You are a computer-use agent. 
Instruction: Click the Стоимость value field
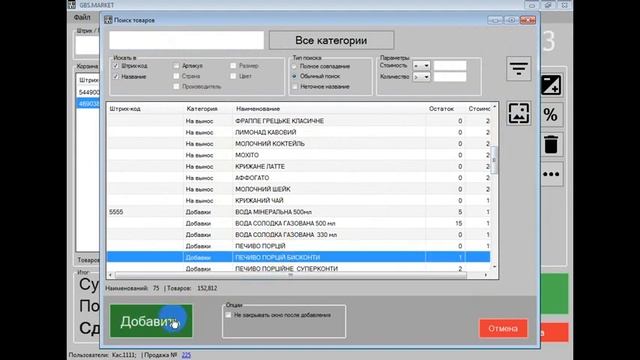(x=450, y=66)
